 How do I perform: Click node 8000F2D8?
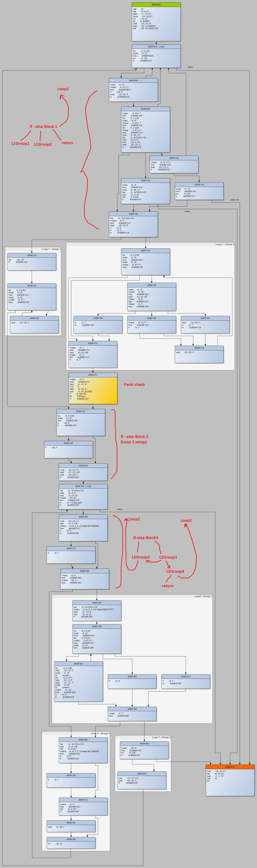(97, 639)
